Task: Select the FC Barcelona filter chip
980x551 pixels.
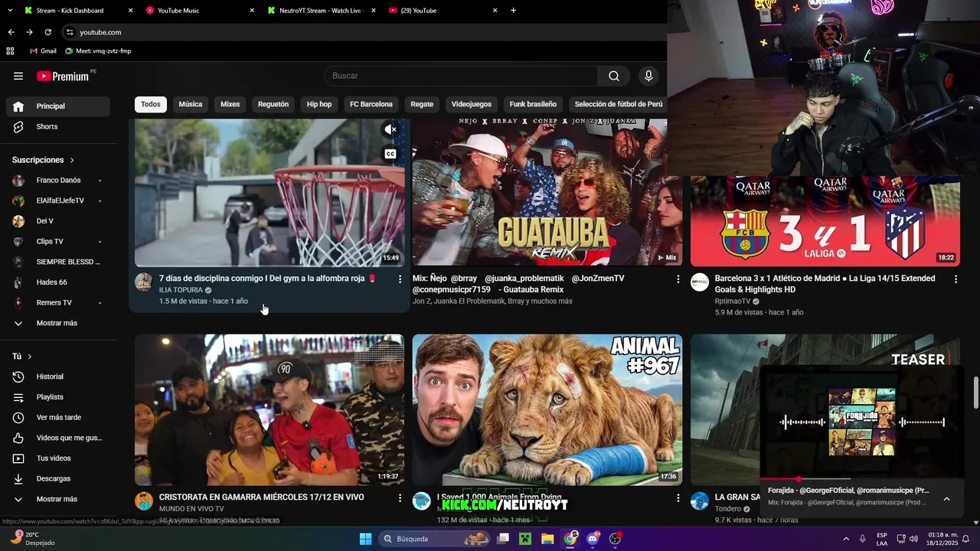Action: pyautogui.click(x=371, y=104)
